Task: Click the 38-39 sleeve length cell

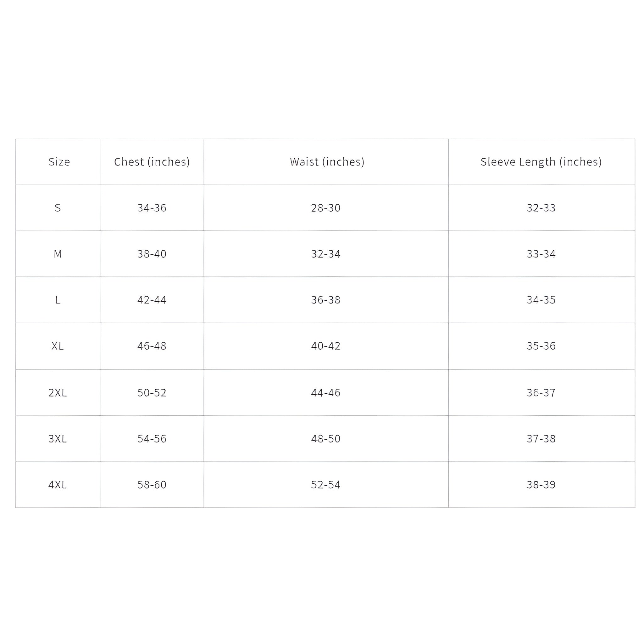Action: [x=541, y=485]
